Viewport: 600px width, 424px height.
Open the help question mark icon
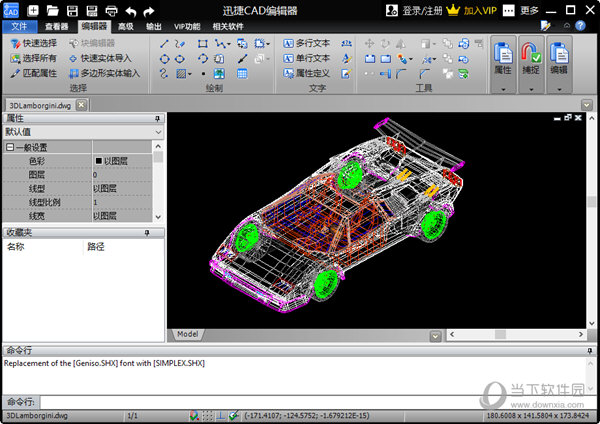(x=580, y=26)
